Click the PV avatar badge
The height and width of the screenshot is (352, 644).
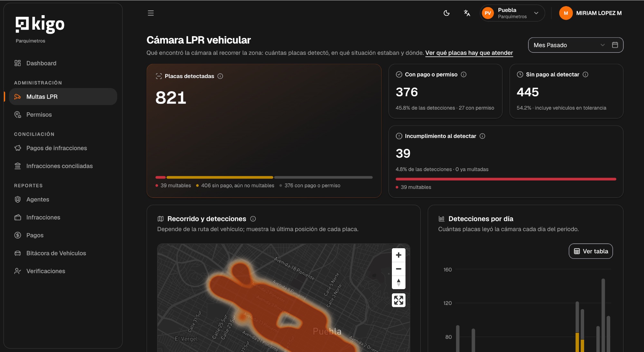[x=488, y=13]
